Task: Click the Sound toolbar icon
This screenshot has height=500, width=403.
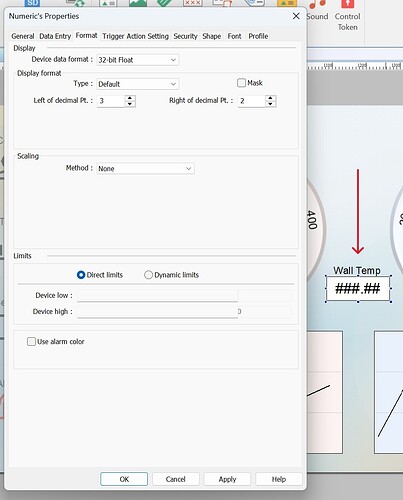Action: (x=317, y=10)
